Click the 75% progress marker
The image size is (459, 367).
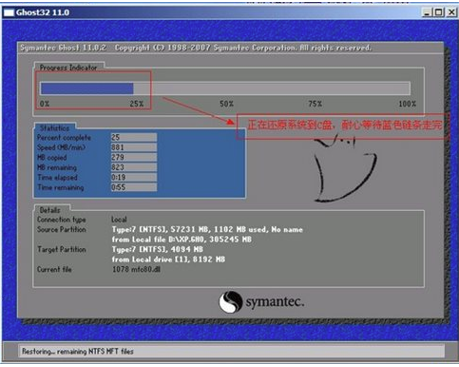[315, 104]
